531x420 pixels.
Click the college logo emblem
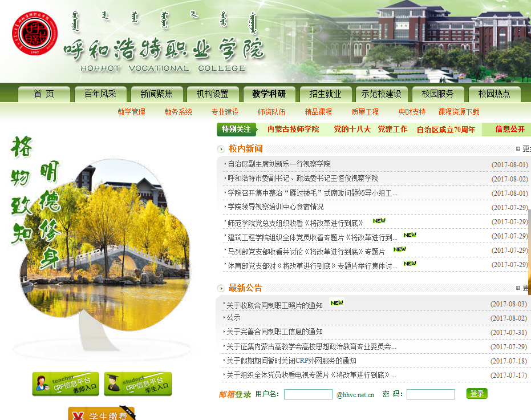(35, 34)
